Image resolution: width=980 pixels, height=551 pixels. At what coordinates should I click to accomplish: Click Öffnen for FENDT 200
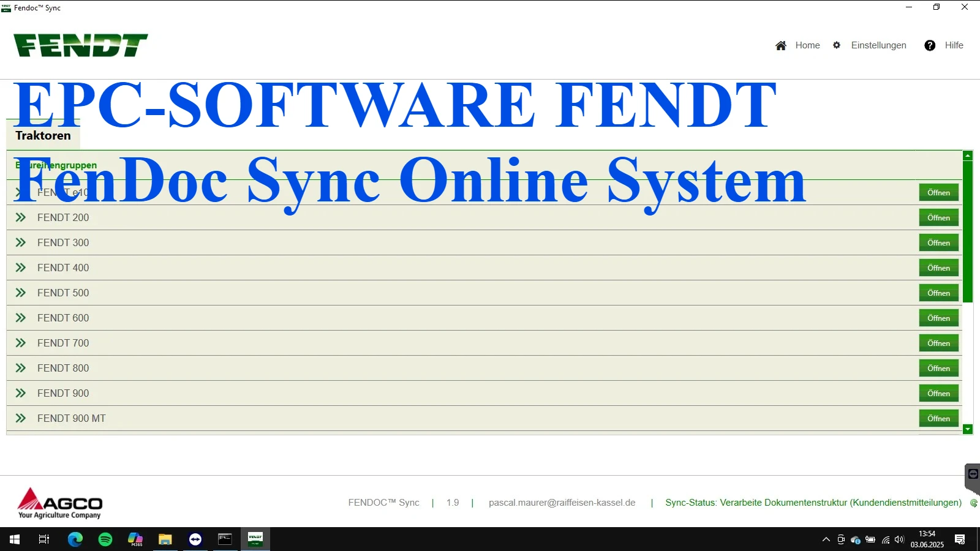(938, 217)
